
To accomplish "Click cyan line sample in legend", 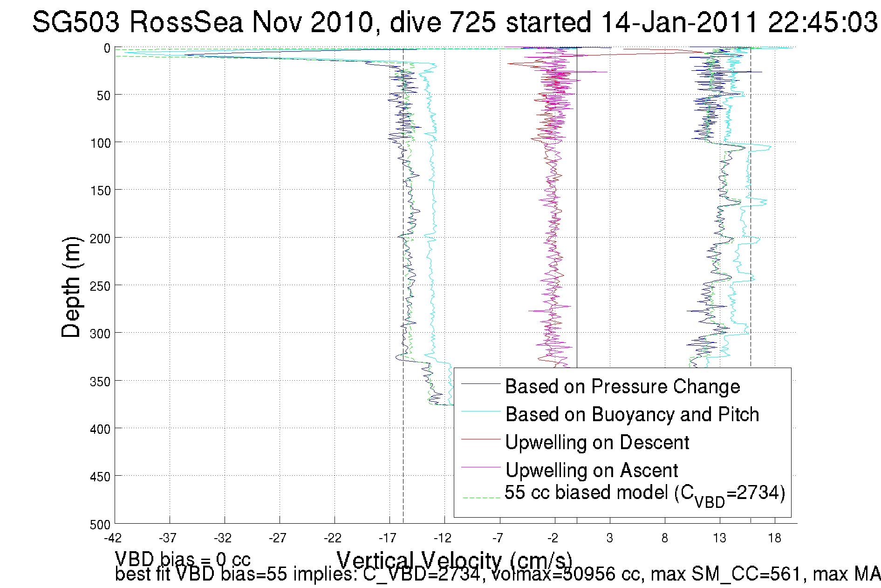I will click(x=480, y=411).
